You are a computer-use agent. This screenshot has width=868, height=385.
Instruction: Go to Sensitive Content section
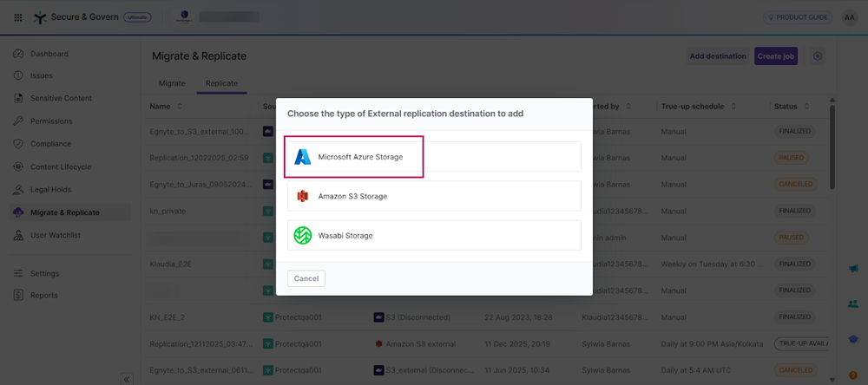pyautogui.click(x=61, y=99)
